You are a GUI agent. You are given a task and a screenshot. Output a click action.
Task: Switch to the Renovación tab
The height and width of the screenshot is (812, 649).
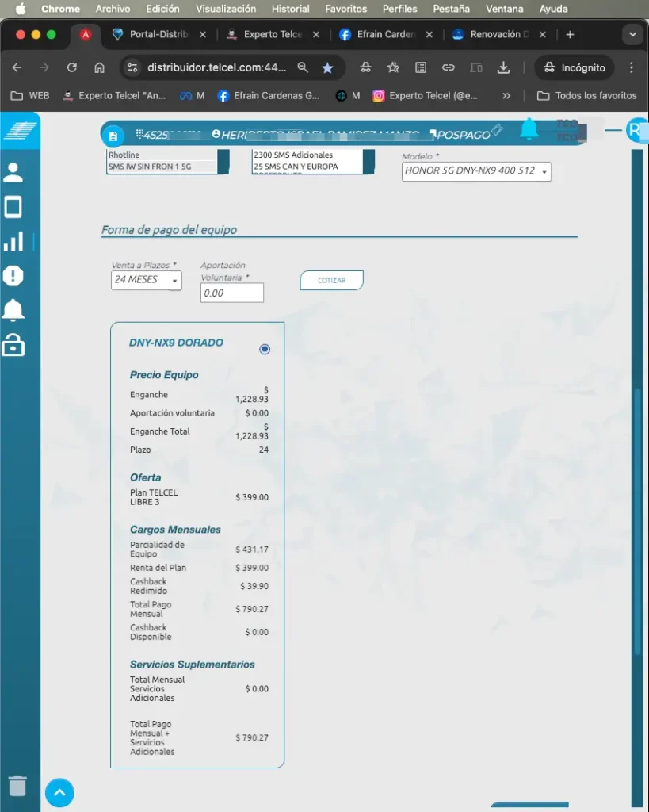(x=499, y=34)
